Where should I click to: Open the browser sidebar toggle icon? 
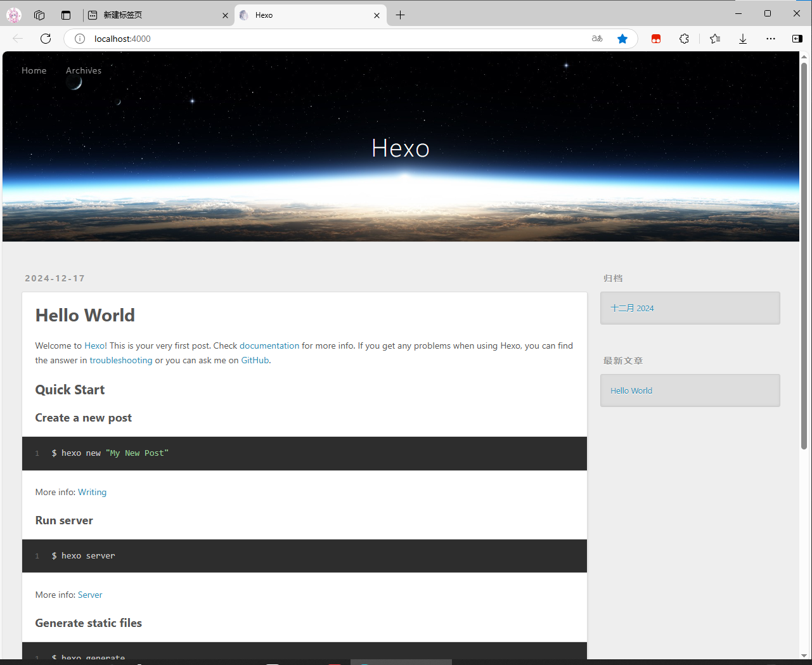pos(797,39)
